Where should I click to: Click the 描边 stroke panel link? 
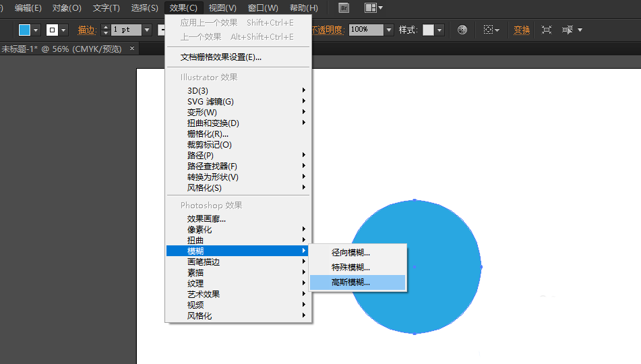coord(87,30)
